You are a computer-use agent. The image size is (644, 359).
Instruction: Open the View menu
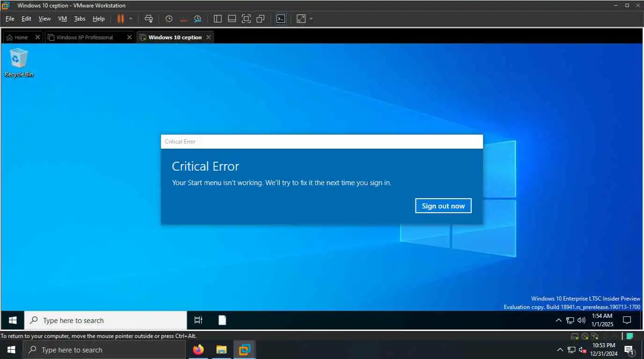pyautogui.click(x=44, y=19)
